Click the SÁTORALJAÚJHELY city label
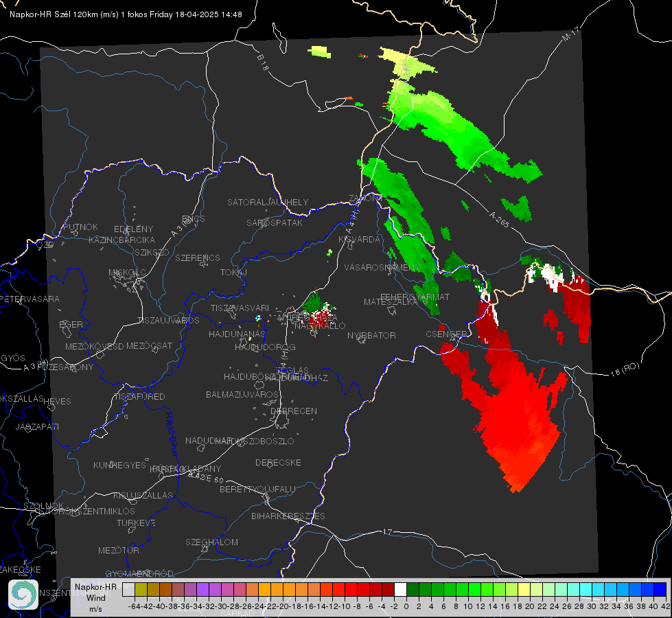Screen dimensions: 672x618 [268, 202]
